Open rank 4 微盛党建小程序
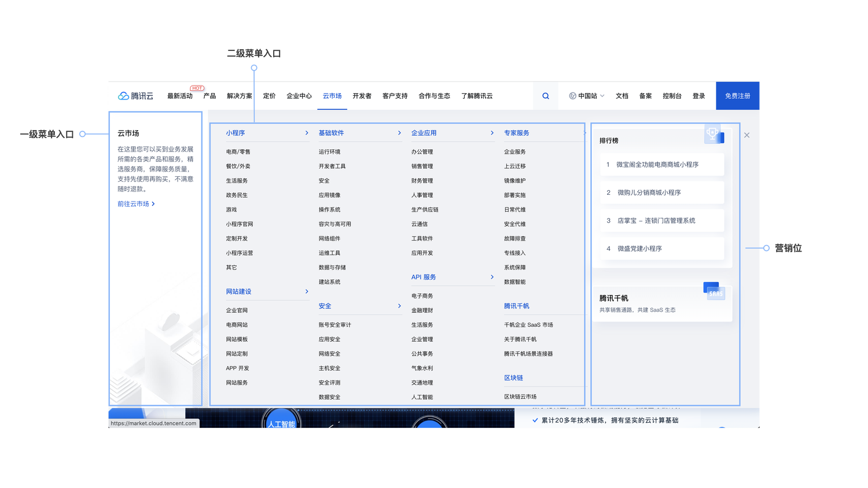This screenshot has height=488, width=868. click(662, 249)
